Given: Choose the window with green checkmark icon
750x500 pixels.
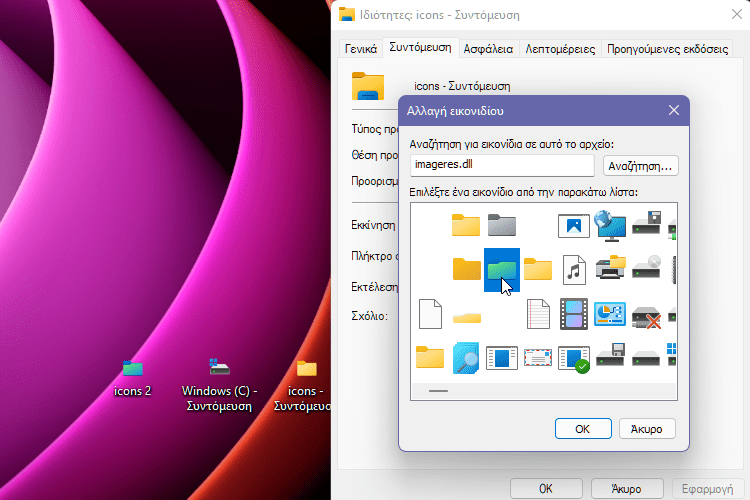Looking at the screenshot, I should [574, 360].
